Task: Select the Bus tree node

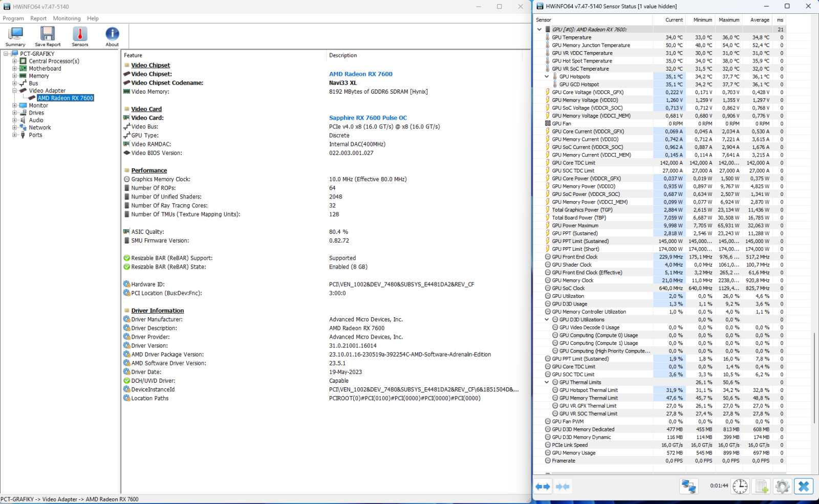Action: 33,83
